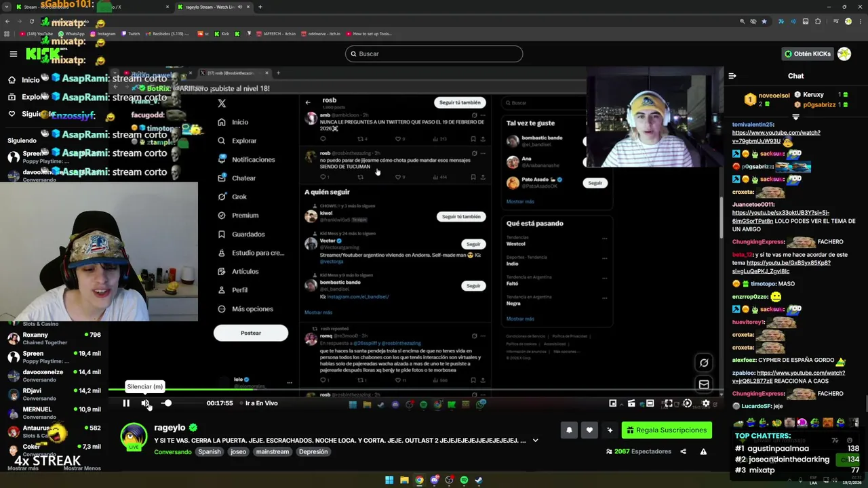Open rageylo's channel avatar

tap(134, 437)
